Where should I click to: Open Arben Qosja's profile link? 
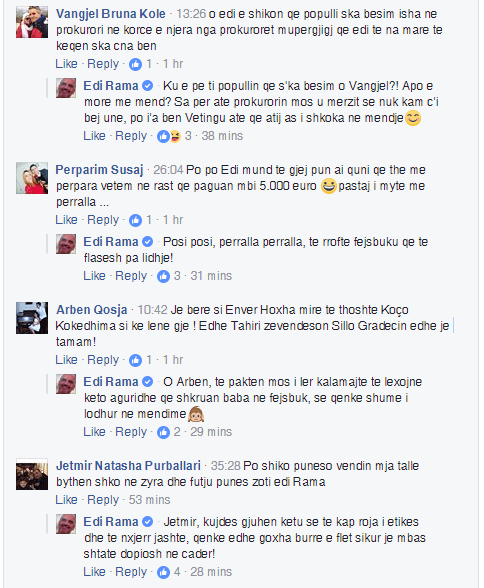92,310
